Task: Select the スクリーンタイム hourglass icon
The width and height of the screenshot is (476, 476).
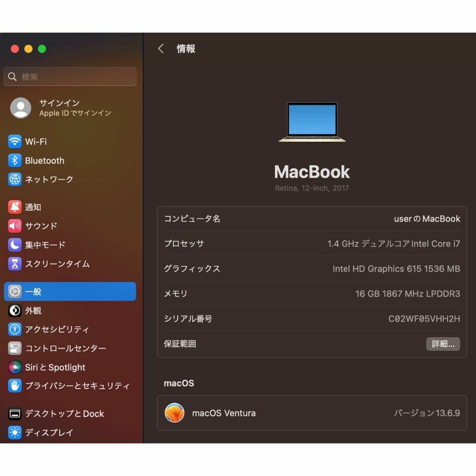Action: (x=15, y=264)
